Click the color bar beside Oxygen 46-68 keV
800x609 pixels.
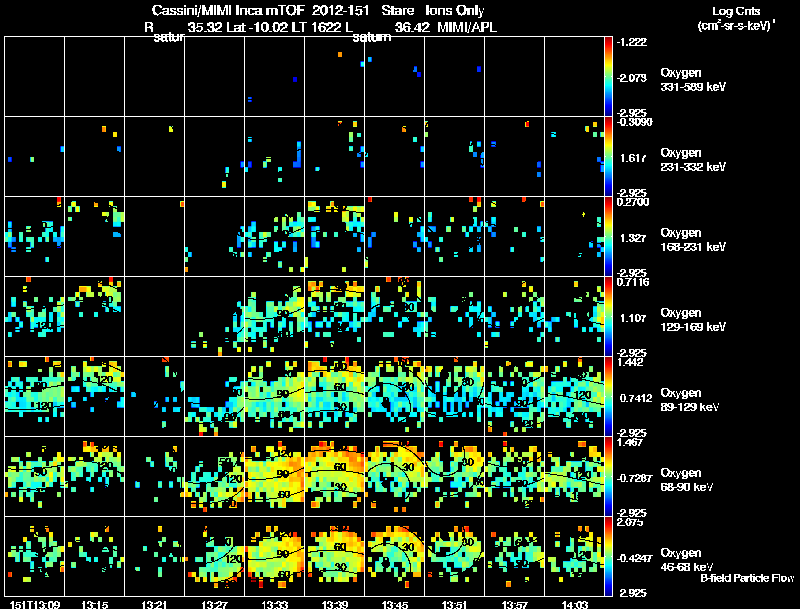[x=608, y=557]
